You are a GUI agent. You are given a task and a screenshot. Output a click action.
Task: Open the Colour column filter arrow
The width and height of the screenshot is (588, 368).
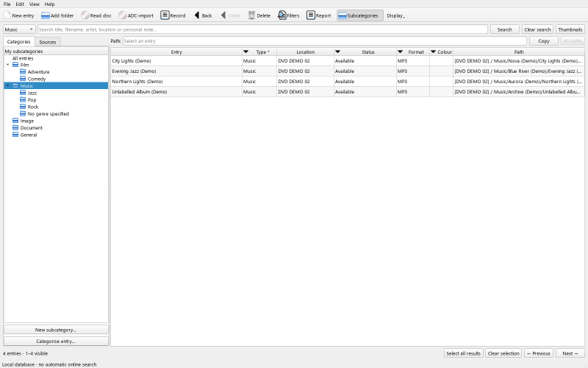tap(433, 52)
